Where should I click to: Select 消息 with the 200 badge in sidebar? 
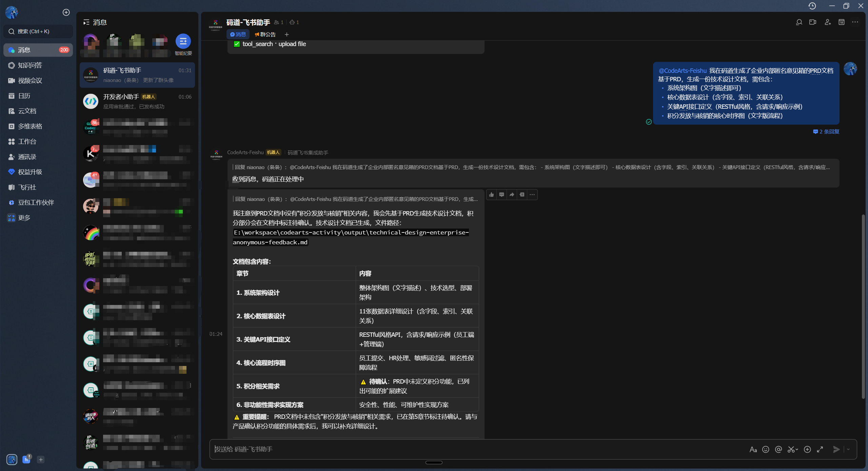38,50
